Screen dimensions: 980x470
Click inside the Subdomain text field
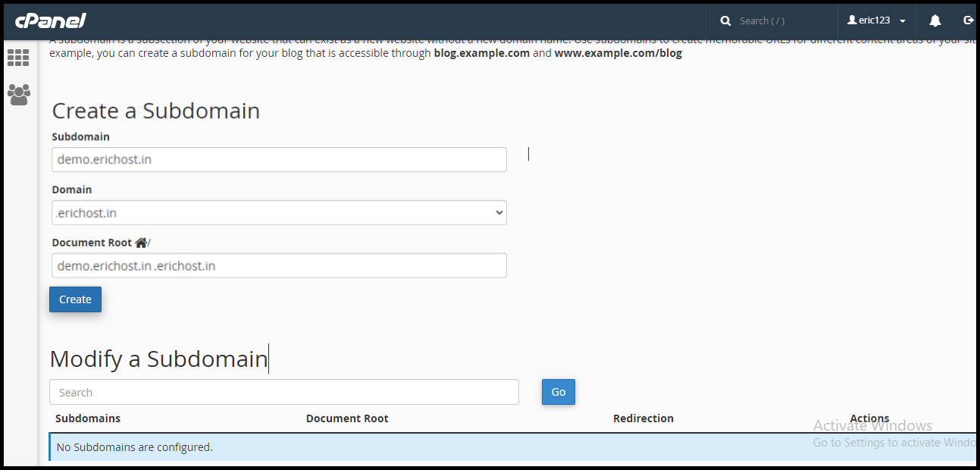tap(279, 159)
